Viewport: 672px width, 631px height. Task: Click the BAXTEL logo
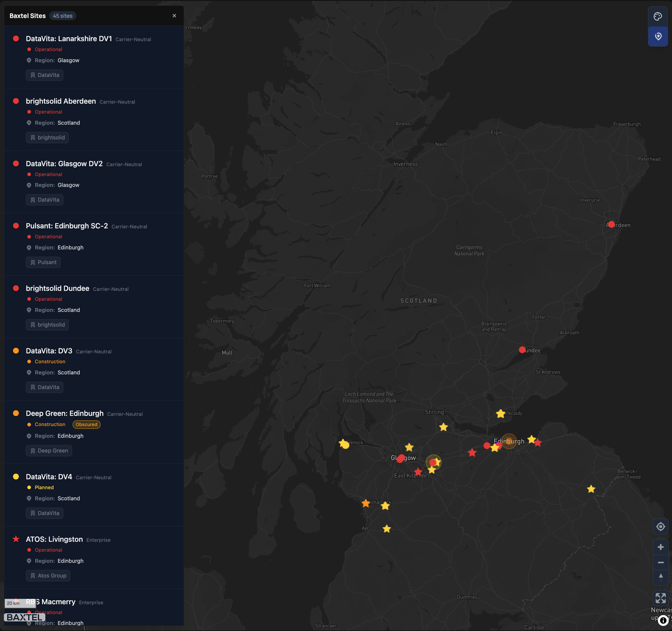[x=25, y=617]
